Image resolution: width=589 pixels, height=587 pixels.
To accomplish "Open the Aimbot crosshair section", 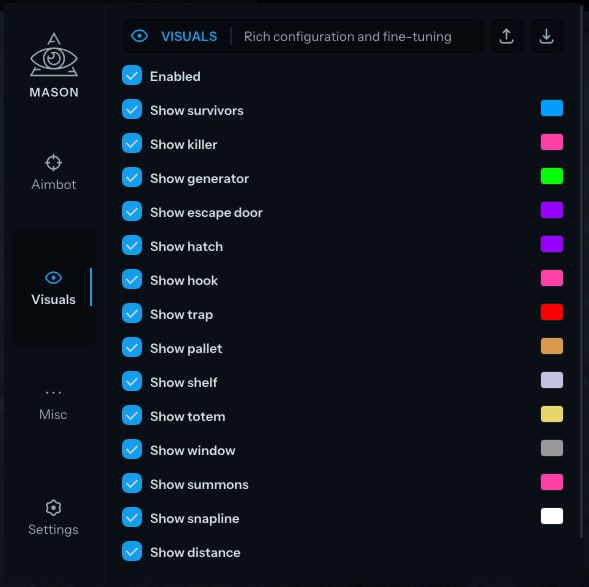I will [x=53, y=163].
